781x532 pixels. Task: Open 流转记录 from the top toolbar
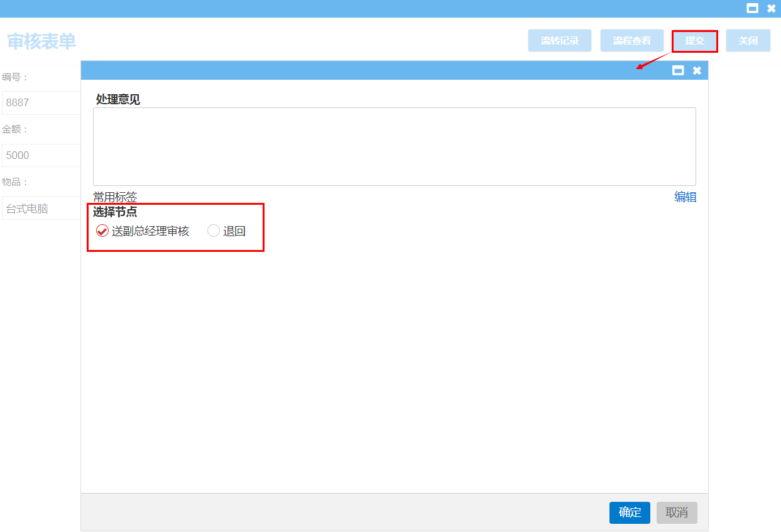[559, 41]
